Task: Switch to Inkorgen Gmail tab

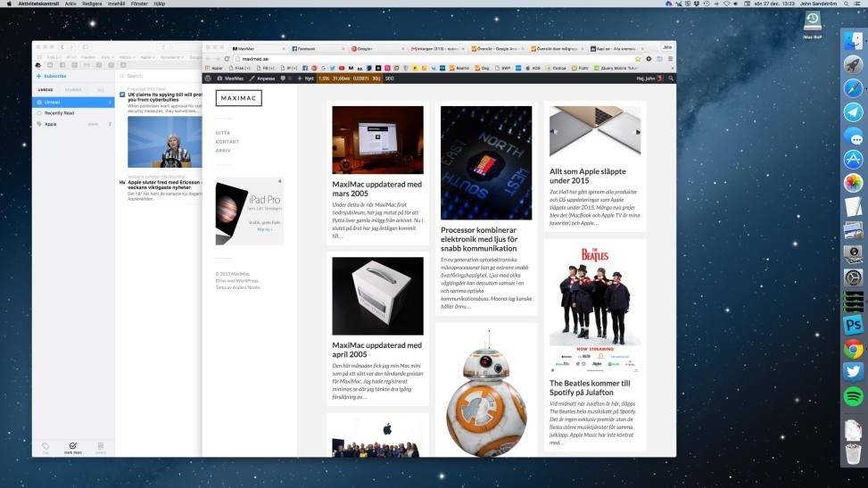Action: (x=438, y=49)
